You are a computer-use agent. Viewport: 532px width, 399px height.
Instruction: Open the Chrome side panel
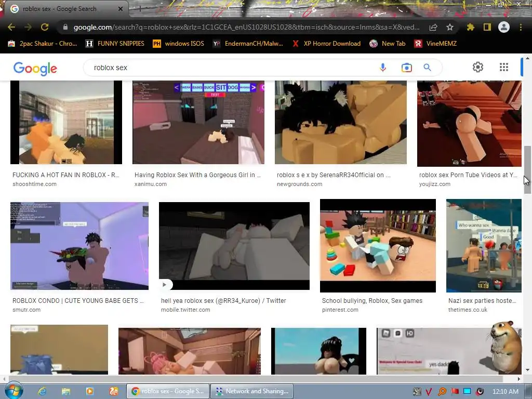point(487,27)
